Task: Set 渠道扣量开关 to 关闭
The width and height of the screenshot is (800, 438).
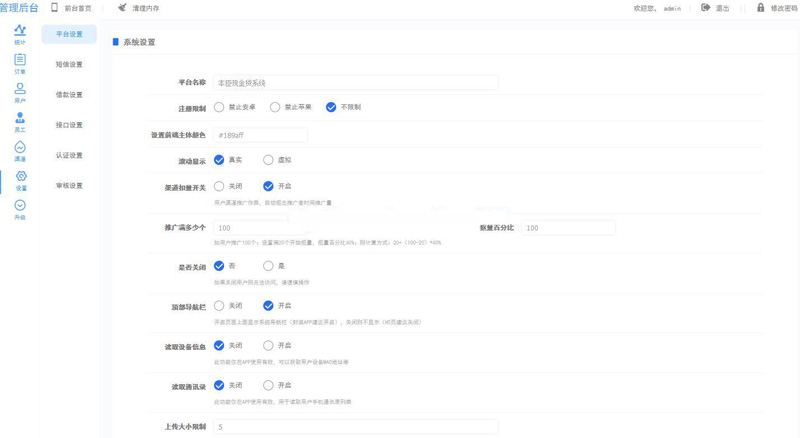Action: [x=219, y=186]
